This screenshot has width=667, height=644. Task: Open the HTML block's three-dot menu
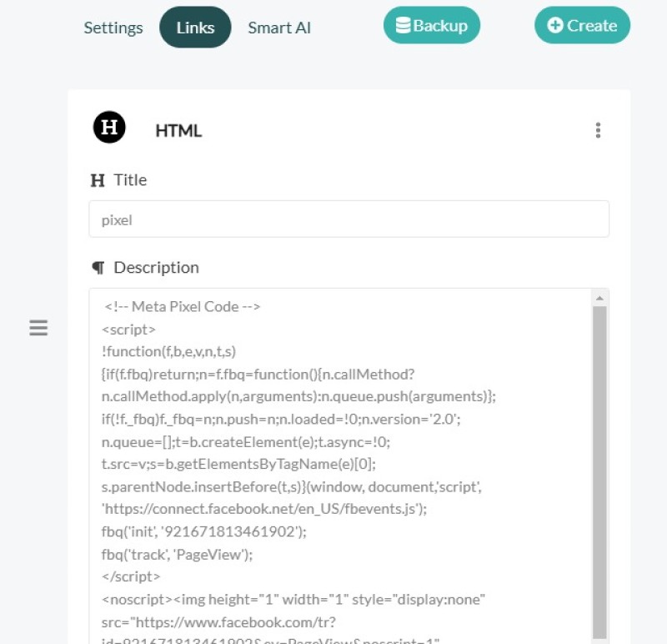598,130
